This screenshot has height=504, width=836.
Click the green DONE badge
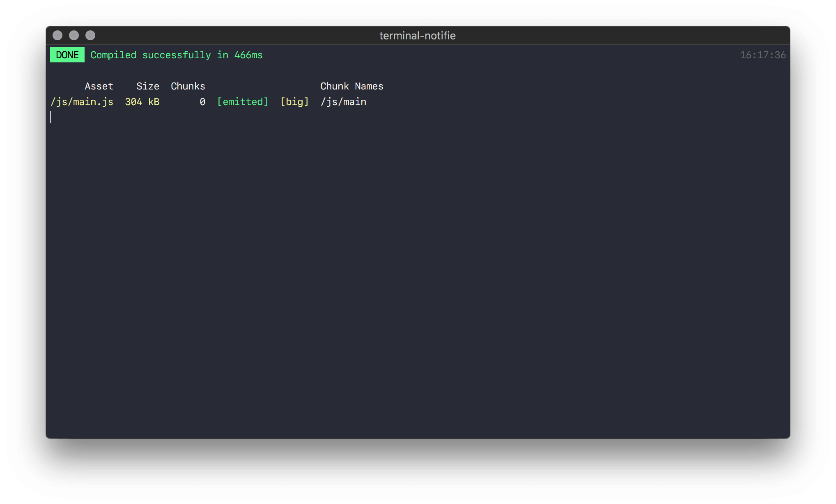[x=67, y=55]
